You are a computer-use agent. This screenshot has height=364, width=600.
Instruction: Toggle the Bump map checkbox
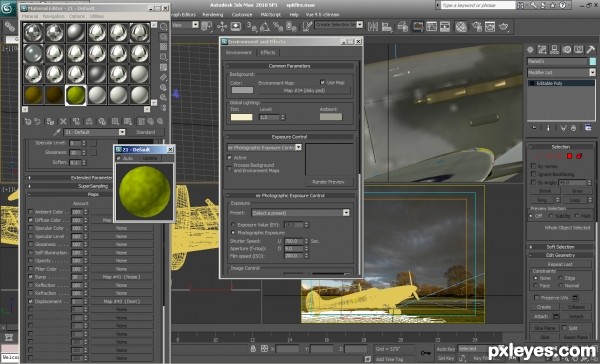coord(31,277)
